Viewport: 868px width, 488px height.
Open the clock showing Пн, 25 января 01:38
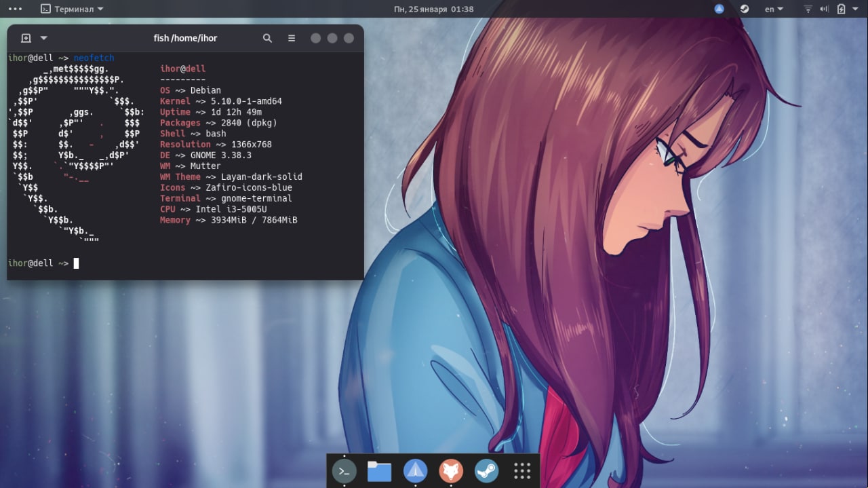[x=433, y=9]
